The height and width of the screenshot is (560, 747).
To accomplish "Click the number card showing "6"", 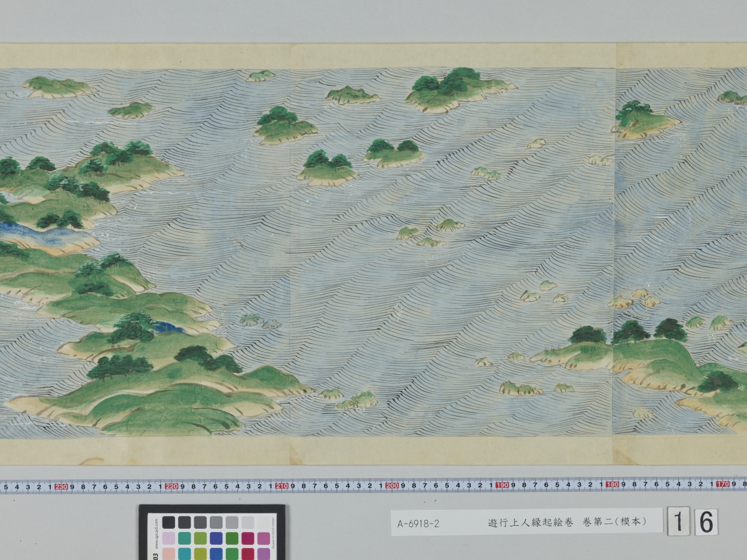I will (706, 522).
